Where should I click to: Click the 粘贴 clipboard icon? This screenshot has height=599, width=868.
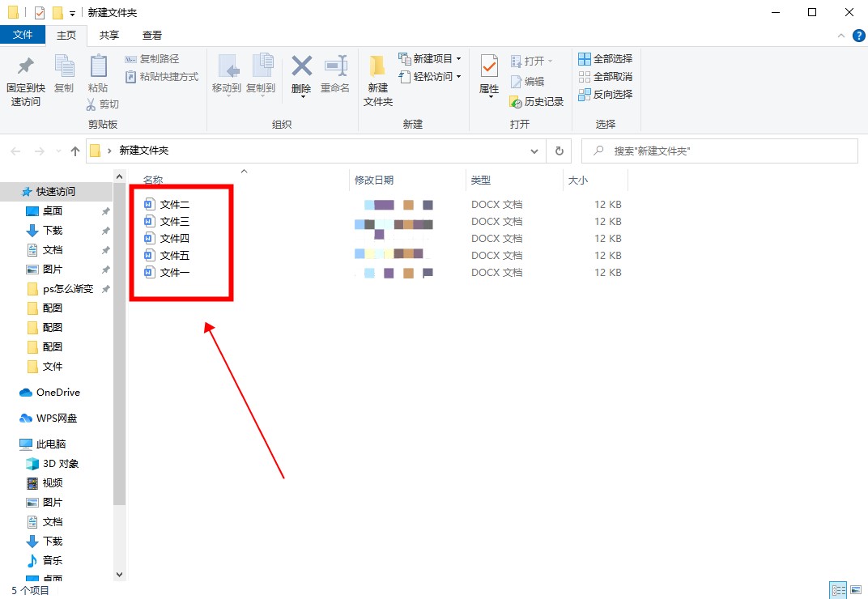[98, 66]
